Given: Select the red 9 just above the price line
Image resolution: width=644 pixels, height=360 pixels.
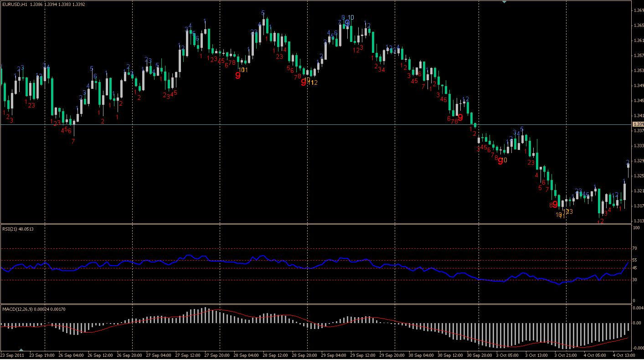Looking at the screenshot, I should (460, 118).
